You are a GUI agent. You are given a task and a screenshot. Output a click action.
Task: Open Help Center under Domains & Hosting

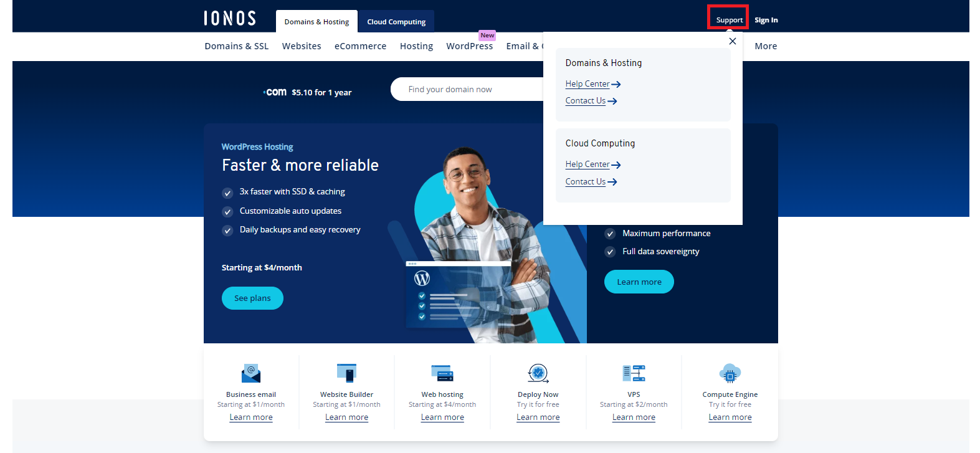[x=588, y=84]
